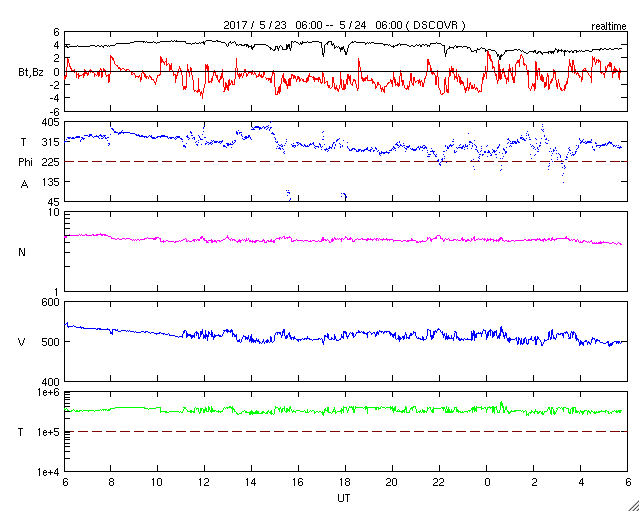
Task: Click the '315' tick on the Phi axis
Action: pyautogui.click(x=51, y=142)
